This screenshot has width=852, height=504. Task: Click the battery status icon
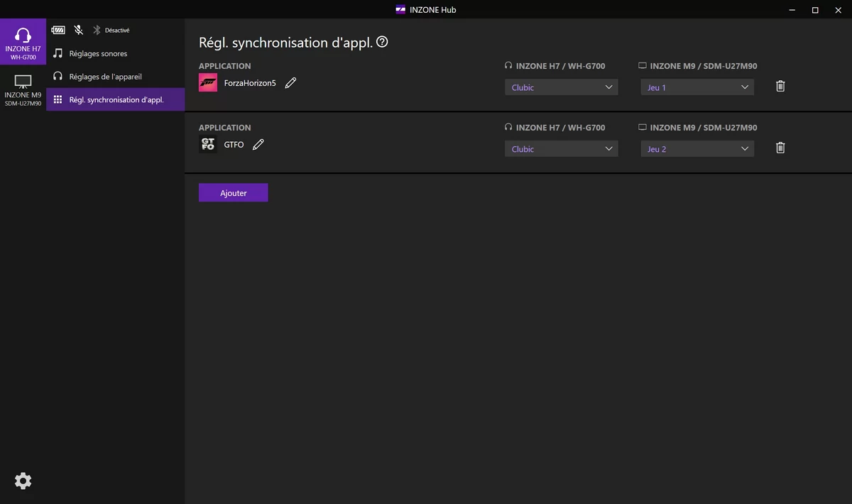click(58, 31)
